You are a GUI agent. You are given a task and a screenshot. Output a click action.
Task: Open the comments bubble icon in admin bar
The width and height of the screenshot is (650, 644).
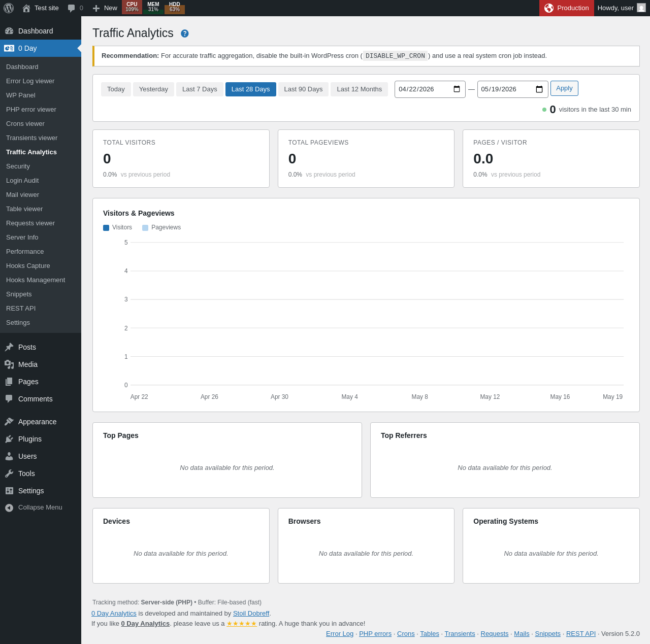point(72,8)
